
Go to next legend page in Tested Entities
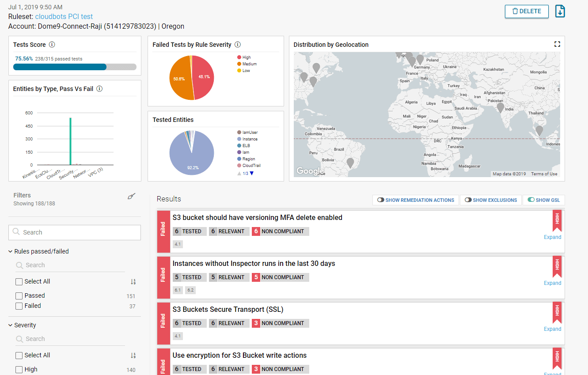click(x=252, y=173)
